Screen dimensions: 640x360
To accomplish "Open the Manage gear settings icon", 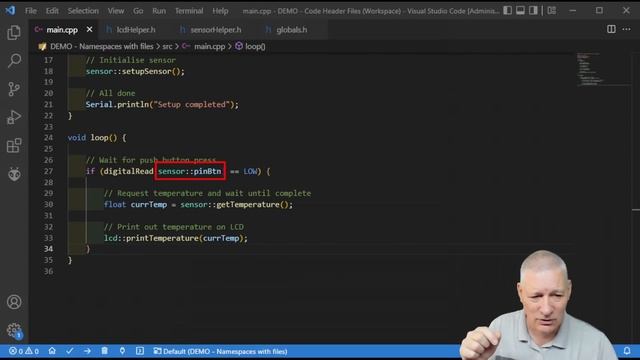I will (14, 330).
